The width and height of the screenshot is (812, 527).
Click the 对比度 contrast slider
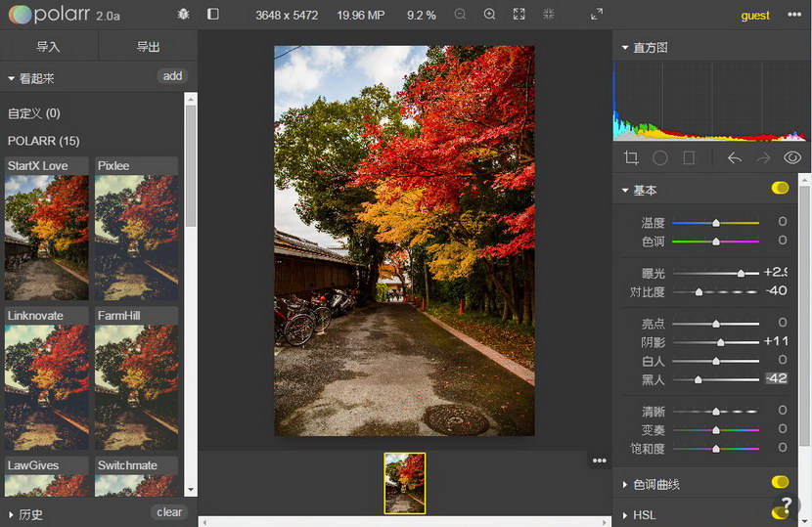coord(716,292)
